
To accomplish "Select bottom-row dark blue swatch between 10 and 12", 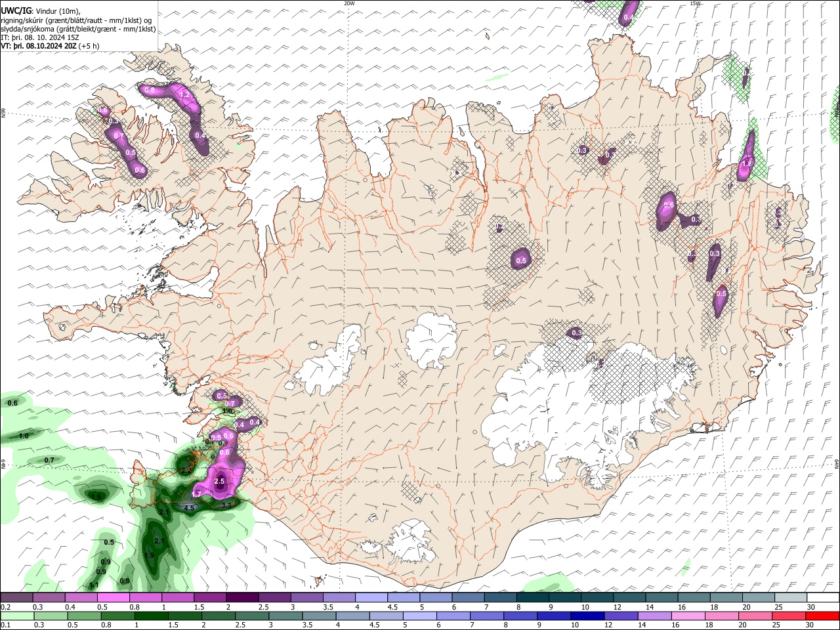I will pos(587,616).
